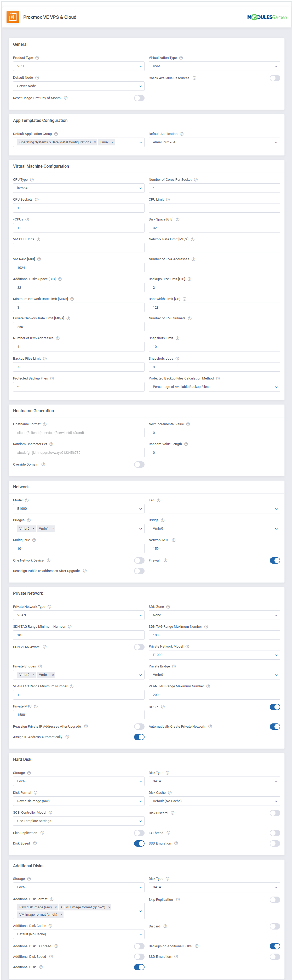The image size is (293, 980).
Task: Click the help icon next to DHCP
Action: (163, 707)
